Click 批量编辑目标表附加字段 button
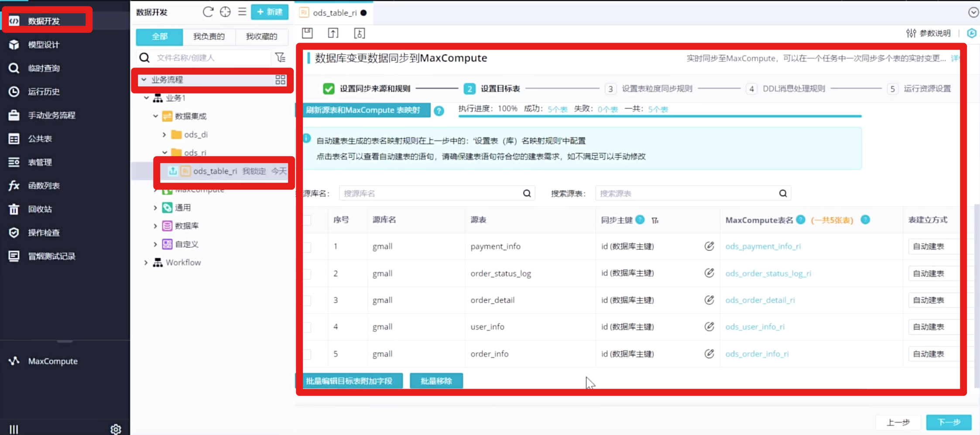This screenshot has height=435, width=980. (x=349, y=381)
